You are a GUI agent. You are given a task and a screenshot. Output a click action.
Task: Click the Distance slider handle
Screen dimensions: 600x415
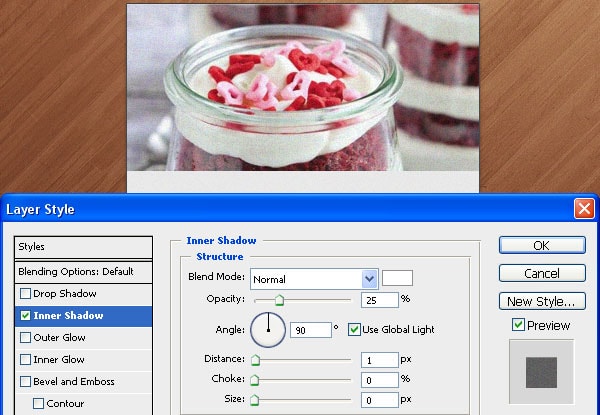point(255,360)
